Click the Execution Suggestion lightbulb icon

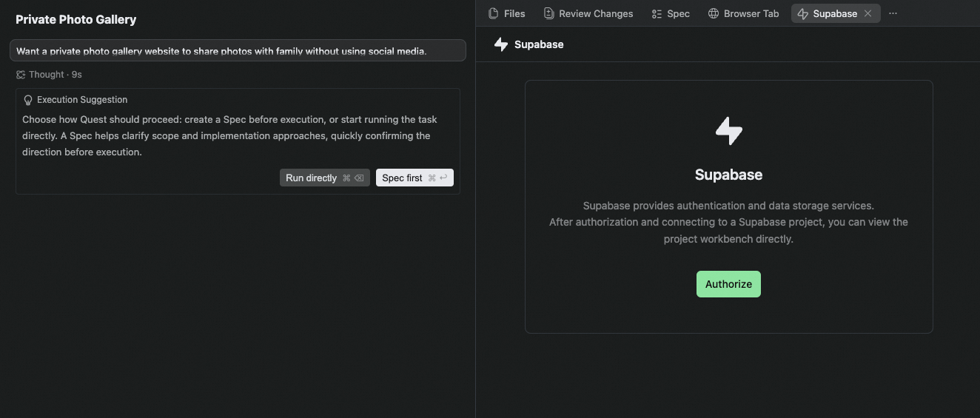tap(28, 100)
